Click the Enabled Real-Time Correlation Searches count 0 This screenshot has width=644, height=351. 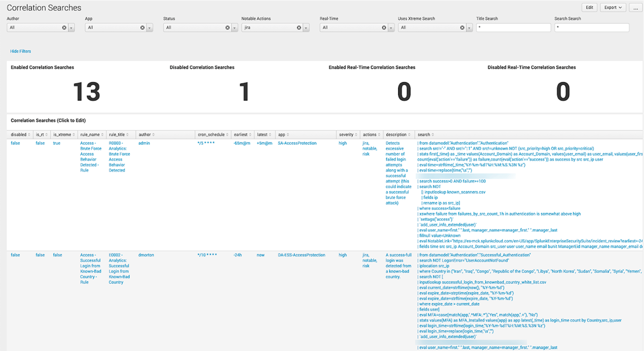click(x=404, y=92)
